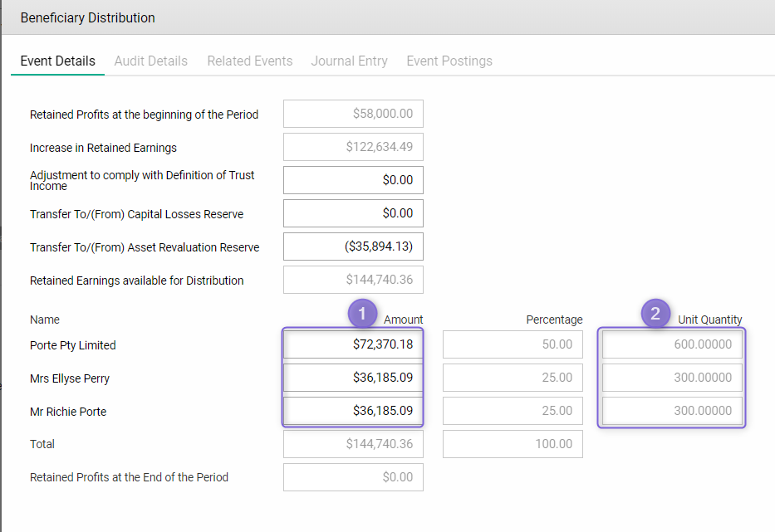Click the Retained Earnings available for Distribution field
This screenshot has width=775, height=532.
pyautogui.click(x=353, y=280)
